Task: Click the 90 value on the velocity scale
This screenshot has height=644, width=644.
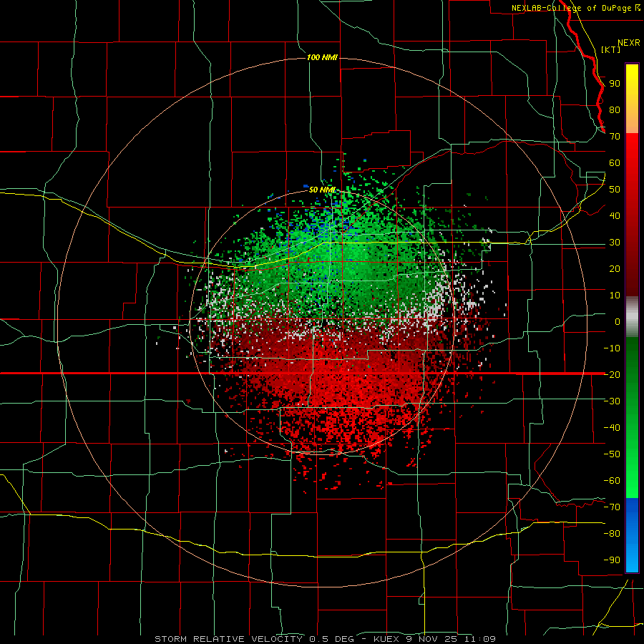Action: (x=615, y=84)
